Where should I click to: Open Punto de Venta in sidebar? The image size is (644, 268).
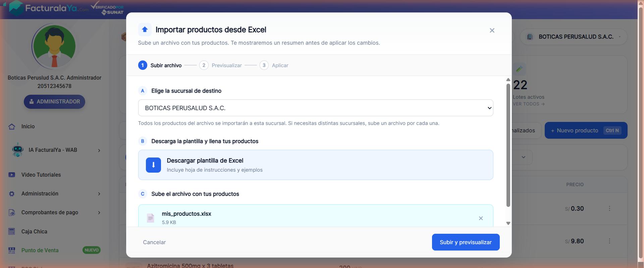40,250
